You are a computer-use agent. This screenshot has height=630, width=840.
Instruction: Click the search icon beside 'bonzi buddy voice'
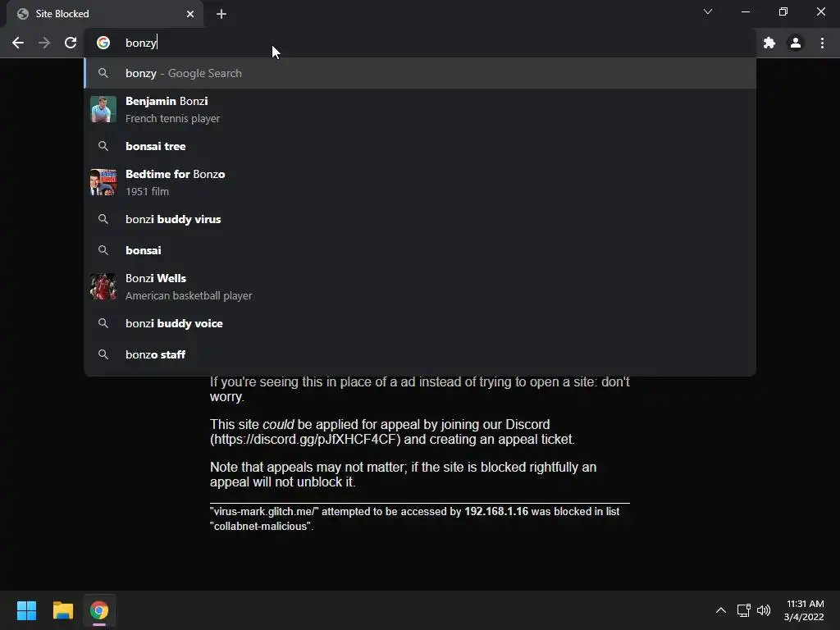(103, 323)
